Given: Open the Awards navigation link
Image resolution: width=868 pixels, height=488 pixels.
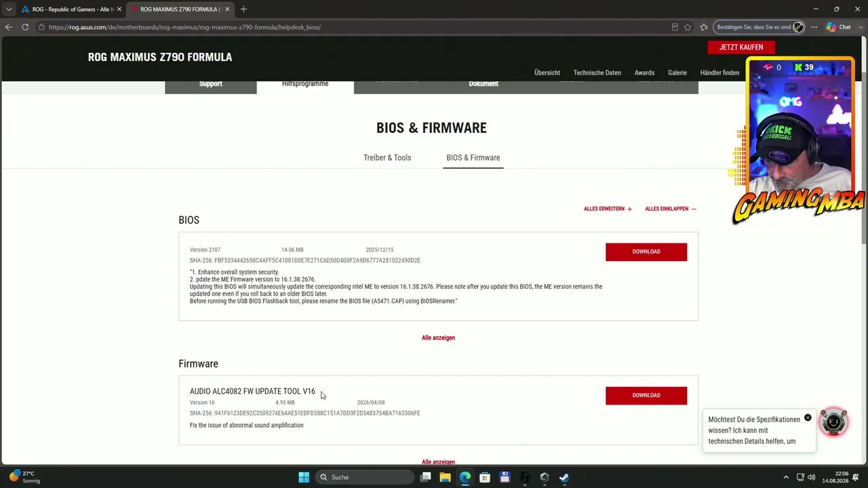Looking at the screenshot, I should pos(644,73).
